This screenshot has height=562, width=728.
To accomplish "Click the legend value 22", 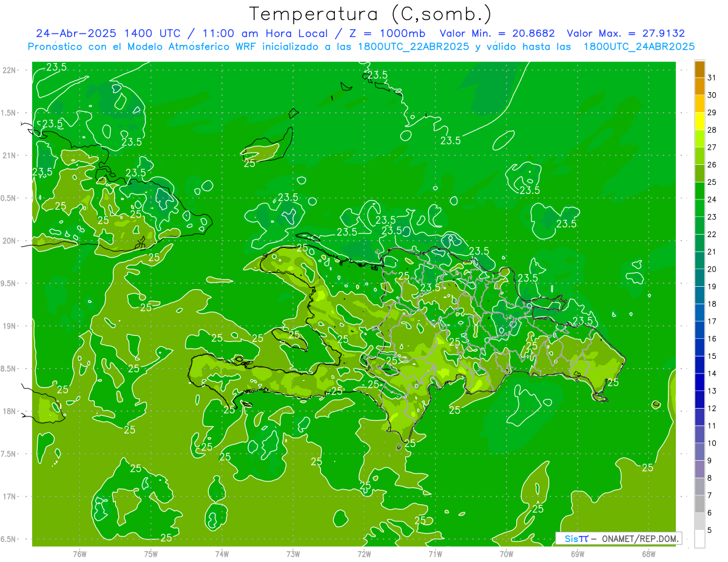I will tap(712, 235).
